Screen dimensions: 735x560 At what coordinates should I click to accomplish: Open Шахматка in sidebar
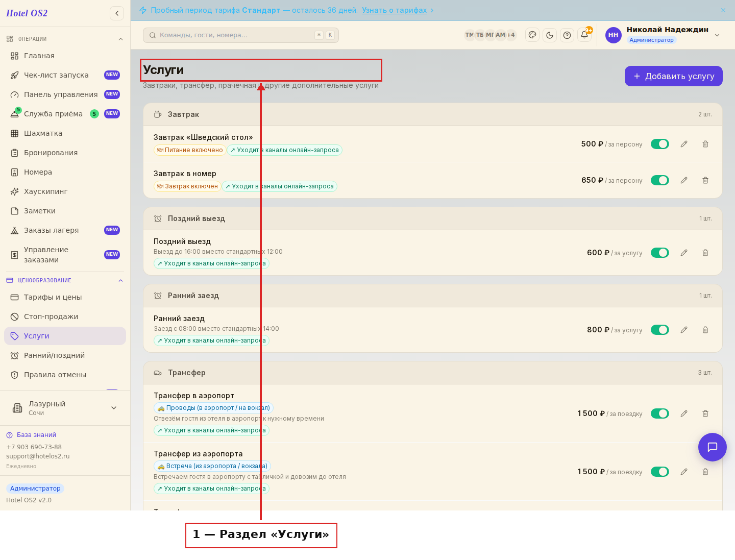tap(65, 133)
